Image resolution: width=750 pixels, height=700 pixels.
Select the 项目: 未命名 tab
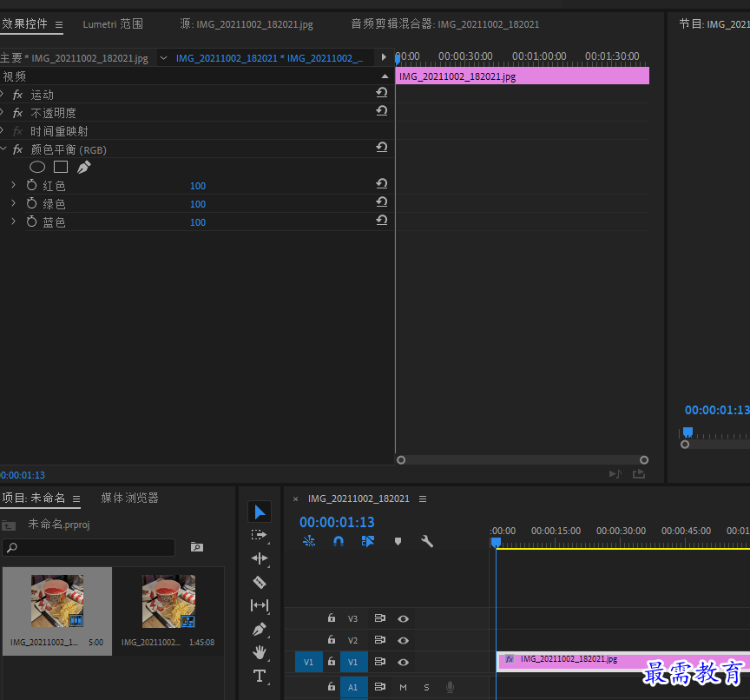tap(34, 499)
